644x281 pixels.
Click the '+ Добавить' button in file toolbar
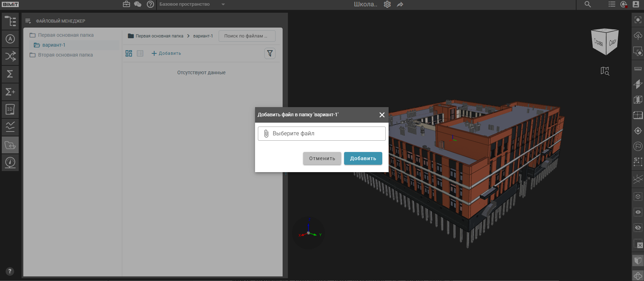point(166,53)
